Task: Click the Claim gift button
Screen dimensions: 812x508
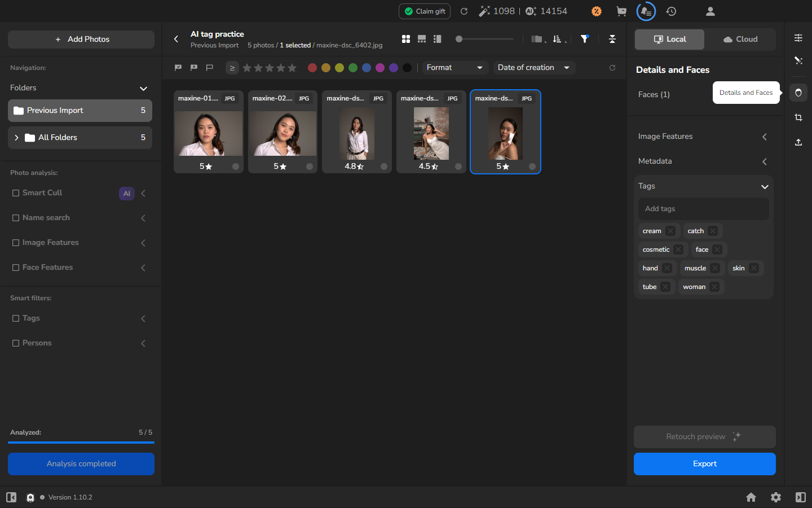Action: point(425,11)
